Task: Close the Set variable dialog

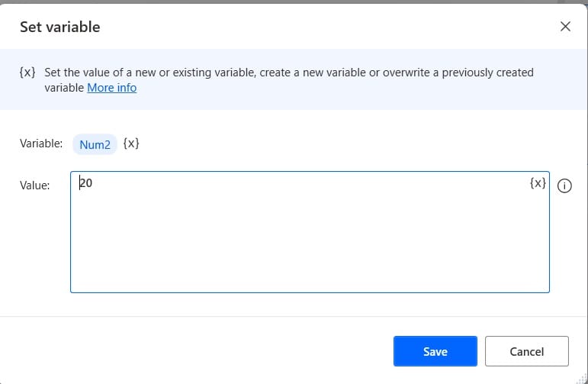Action: (565, 26)
